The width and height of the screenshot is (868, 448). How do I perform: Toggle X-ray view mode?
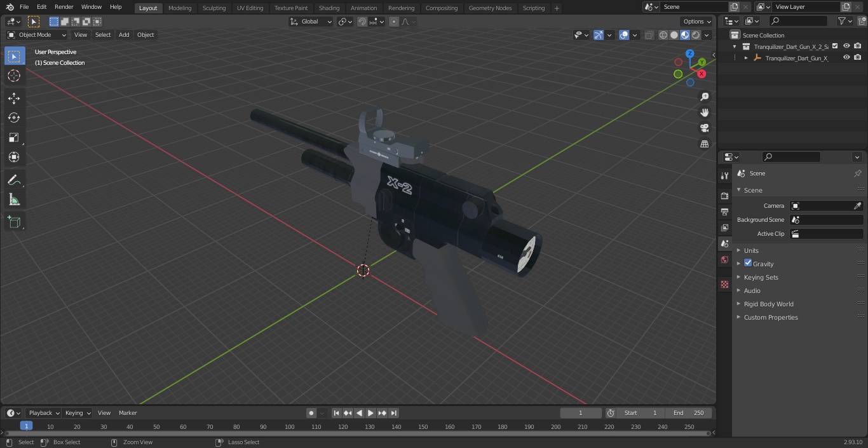click(x=649, y=35)
